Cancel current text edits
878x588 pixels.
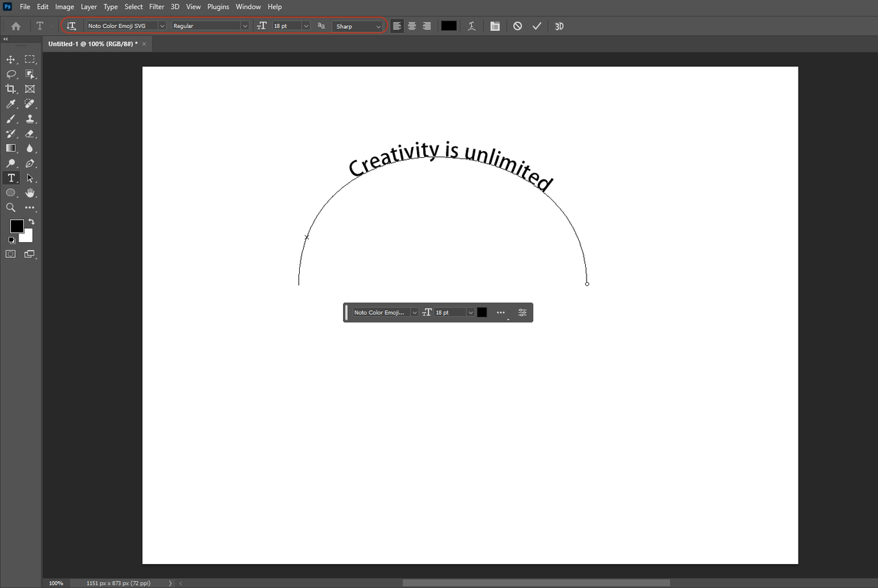pos(517,25)
